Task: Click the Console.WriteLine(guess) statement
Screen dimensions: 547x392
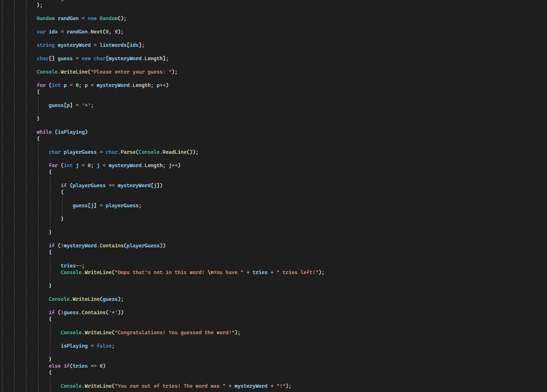Action: [86, 299]
